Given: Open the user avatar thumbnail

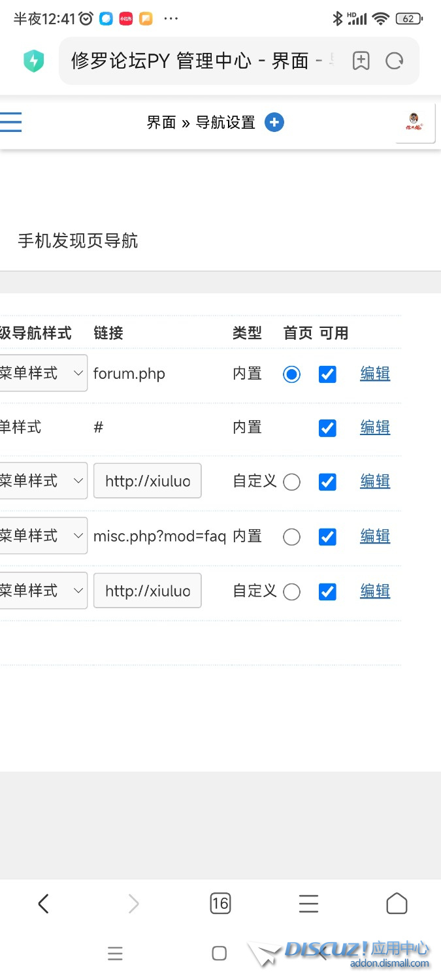Looking at the screenshot, I should tap(414, 122).
